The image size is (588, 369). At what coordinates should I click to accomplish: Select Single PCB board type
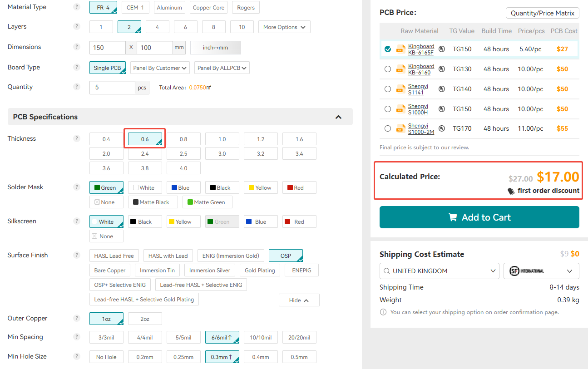pos(108,68)
